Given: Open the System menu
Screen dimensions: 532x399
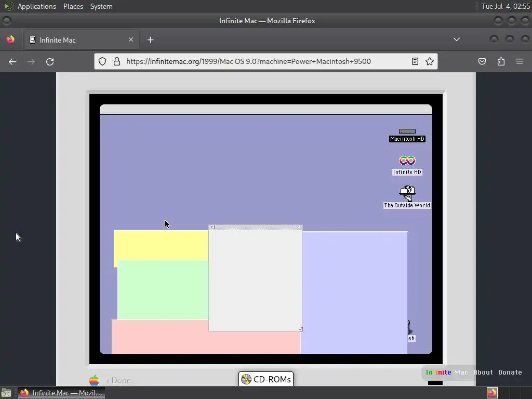Looking at the screenshot, I should tap(101, 6).
